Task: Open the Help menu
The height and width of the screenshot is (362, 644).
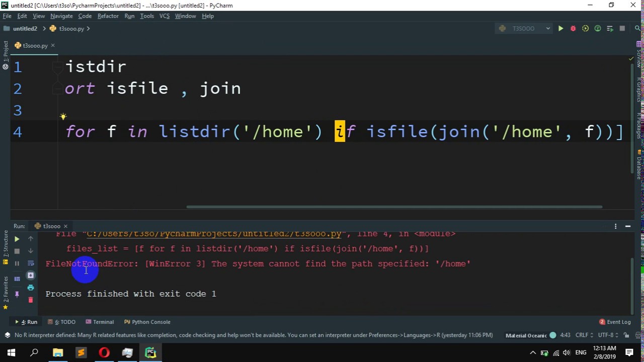Action: tap(208, 16)
